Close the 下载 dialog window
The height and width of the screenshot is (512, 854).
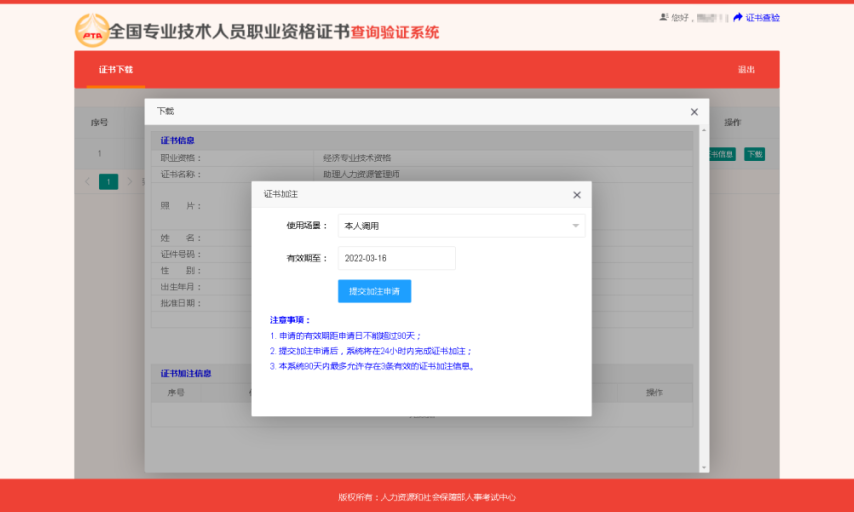(x=694, y=112)
